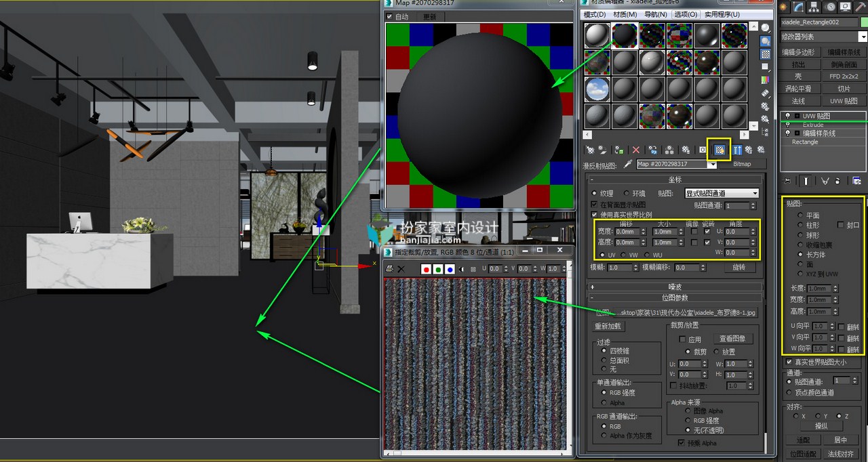
Task: Open Modify tab in command panel
Action: pos(798,7)
